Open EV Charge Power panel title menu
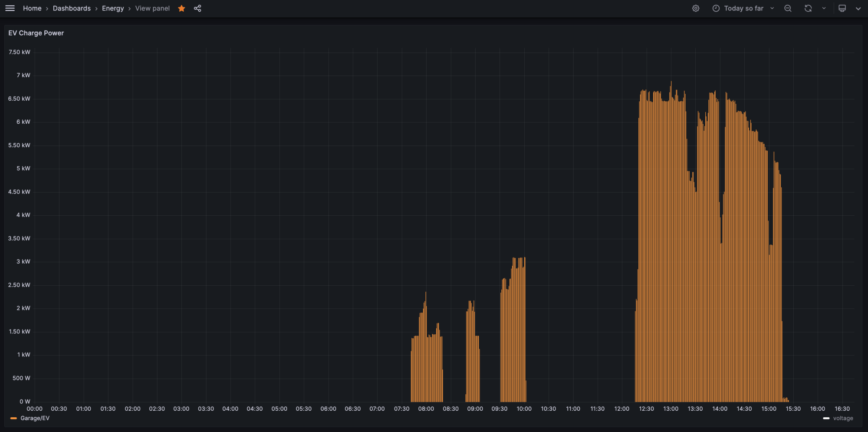Viewport: 868px width, 432px height. (x=36, y=33)
